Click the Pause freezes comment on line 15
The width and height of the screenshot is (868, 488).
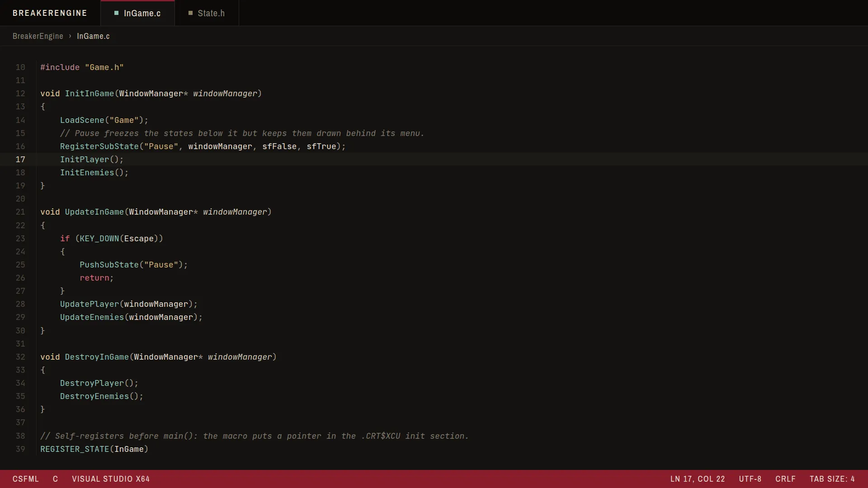click(242, 133)
